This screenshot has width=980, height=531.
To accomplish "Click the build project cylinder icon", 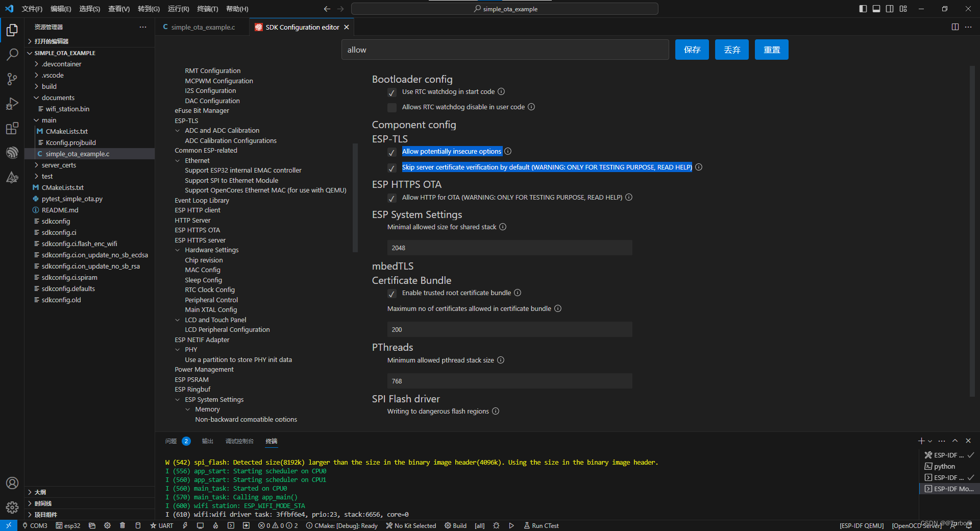I will tap(138, 525).
